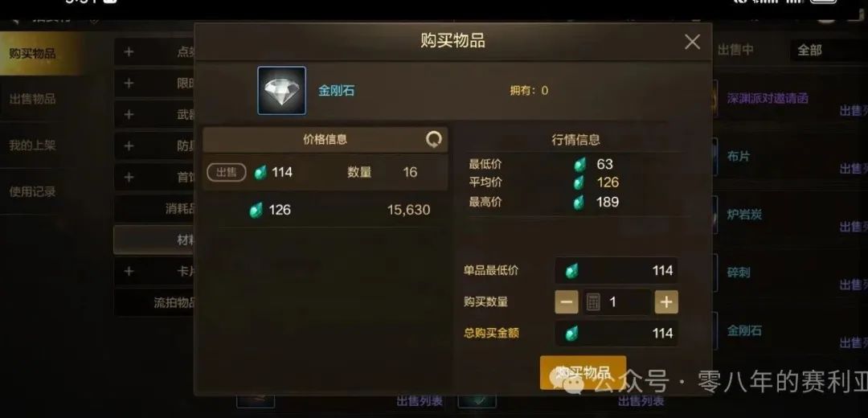The image size is (868, 418).
Task: Select 购买物品 sidebar tab
Action: [x=33, y=53]
